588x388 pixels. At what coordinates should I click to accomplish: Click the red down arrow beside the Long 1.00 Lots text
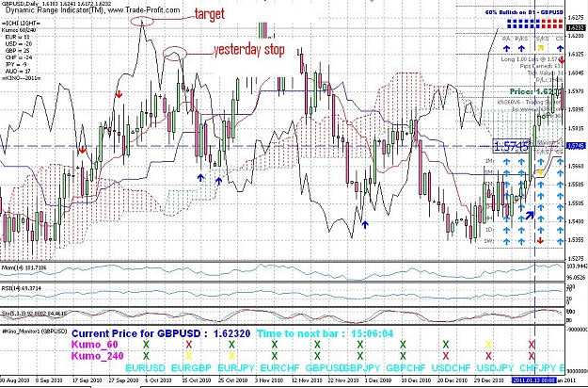(562, 60)
